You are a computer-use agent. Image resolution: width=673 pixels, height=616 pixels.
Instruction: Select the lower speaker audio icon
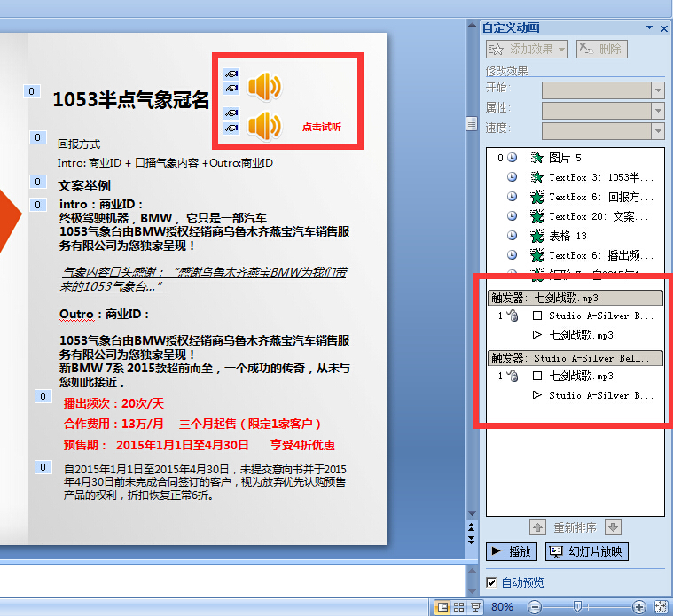coord(265,126)
